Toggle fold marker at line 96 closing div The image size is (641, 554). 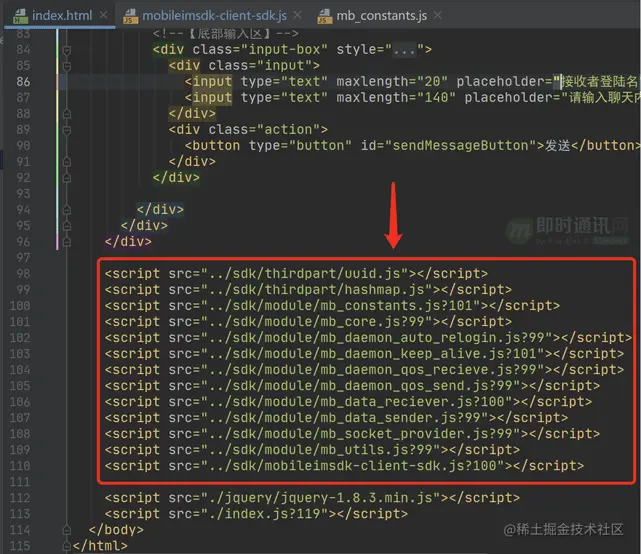(67, 242)
